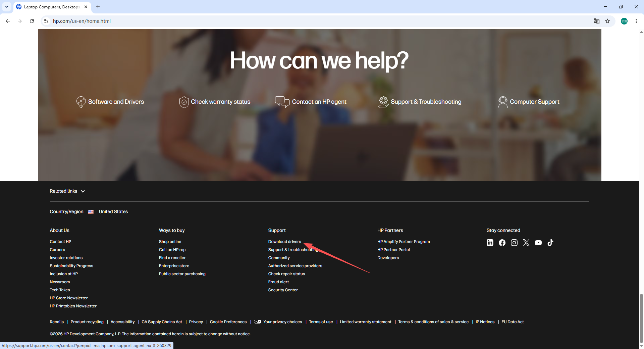Open Authorized service providers link

coord(295,266)
